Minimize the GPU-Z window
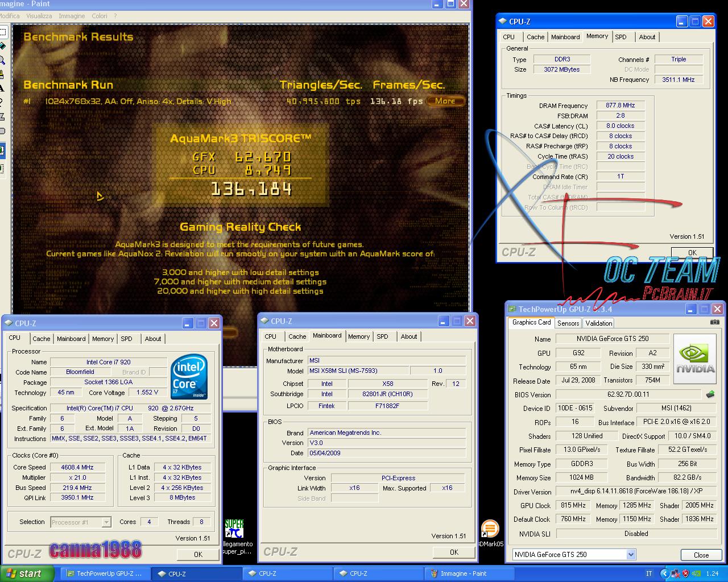This screenshot has height=582, width=728. point(691,309)
